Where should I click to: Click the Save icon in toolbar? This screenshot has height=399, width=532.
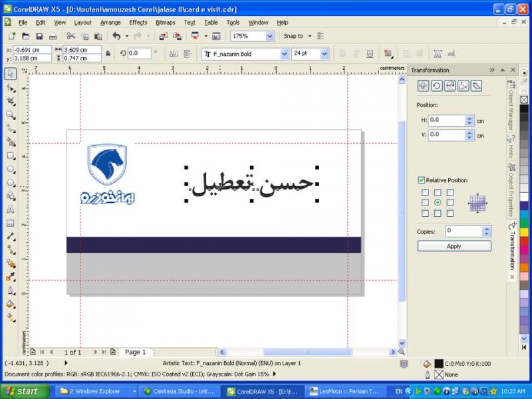pos(39,36)
